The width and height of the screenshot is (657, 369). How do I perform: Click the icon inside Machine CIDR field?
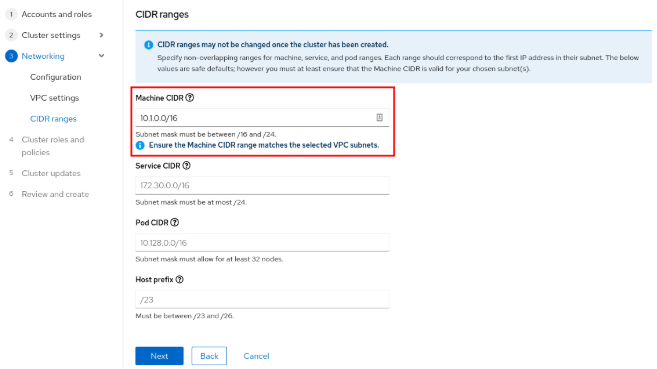380,117
